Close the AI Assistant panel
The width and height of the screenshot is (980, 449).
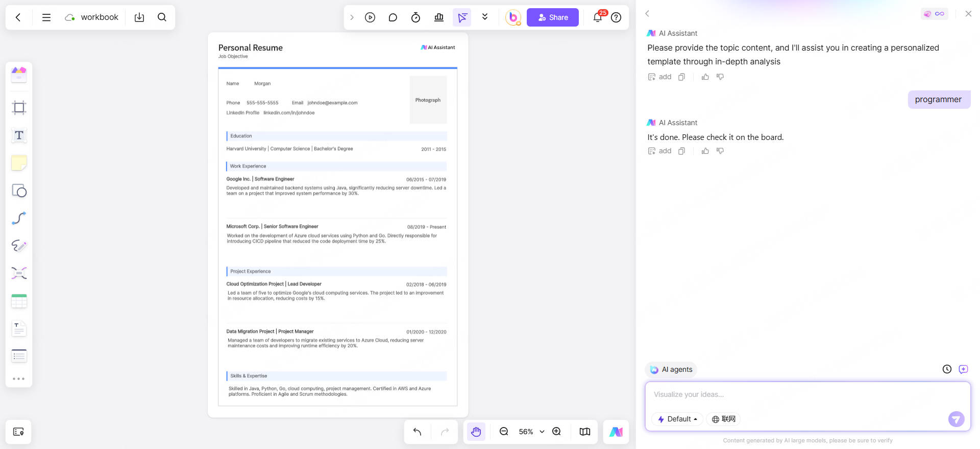point(968,14)
